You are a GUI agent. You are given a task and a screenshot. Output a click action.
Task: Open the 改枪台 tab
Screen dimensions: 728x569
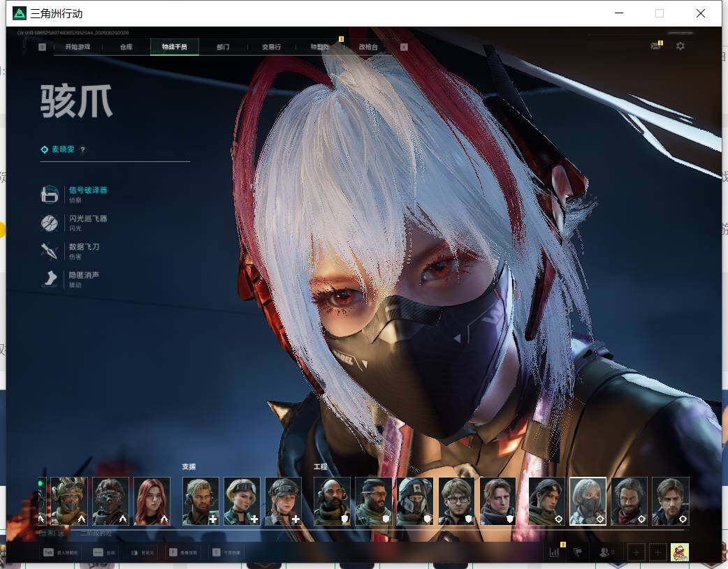[368, 47]
